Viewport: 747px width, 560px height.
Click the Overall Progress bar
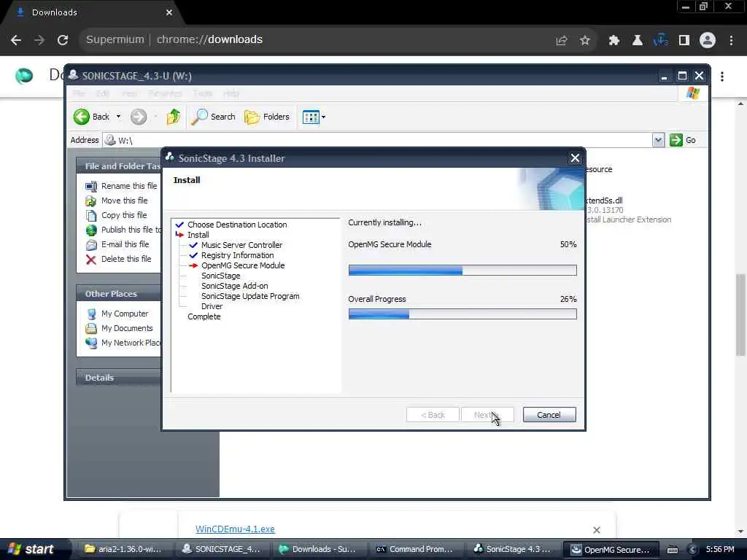462,314
